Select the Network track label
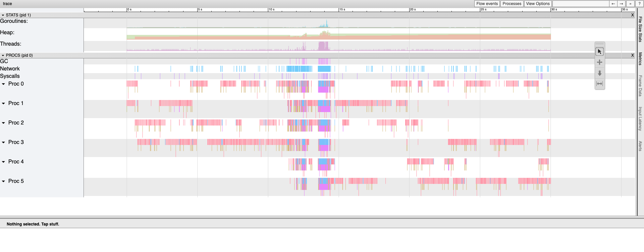644x252 pixels. [x=10, y=69]
